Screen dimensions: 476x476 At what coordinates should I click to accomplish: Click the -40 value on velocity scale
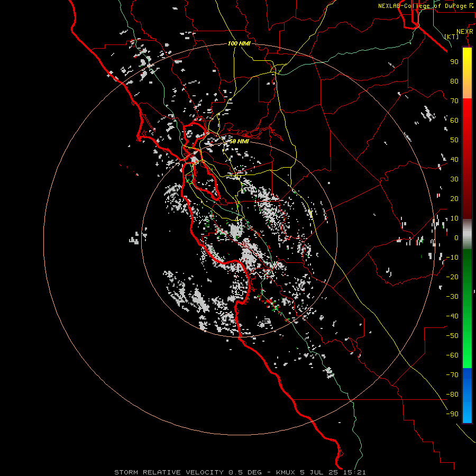[x=452, y=316]
